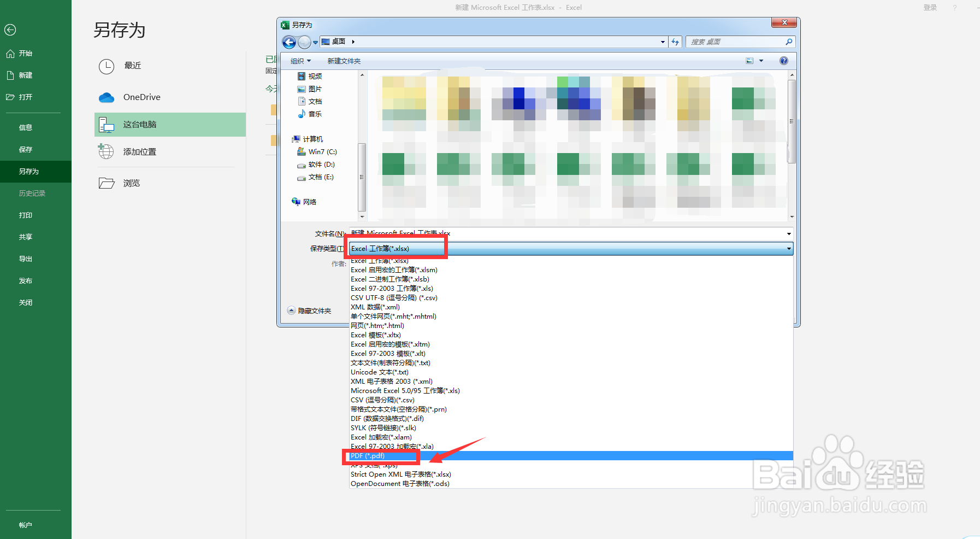Click 桌面 in the address bar
980x539 pixels.
(x=339, y=42)
